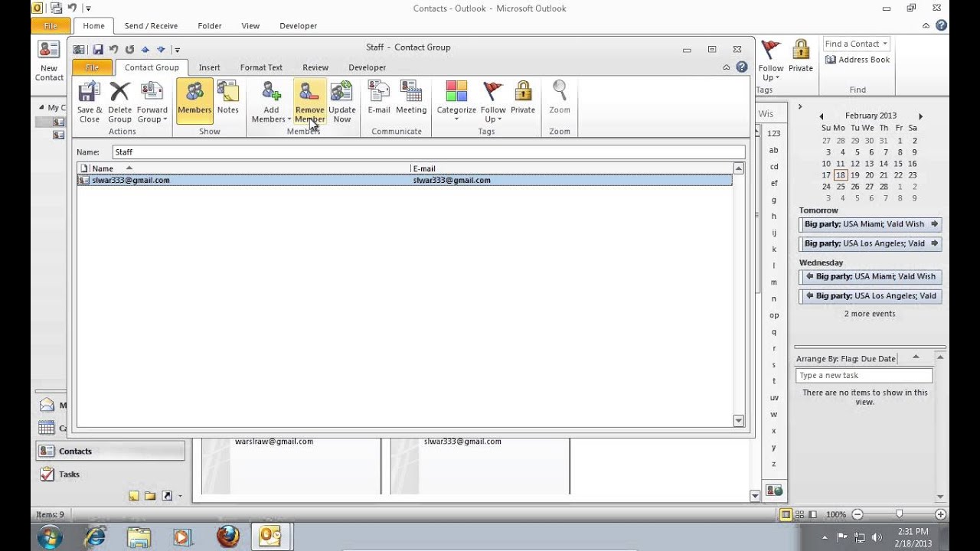This screenshot has width=980, height=551.
Task: Click the Name field containing Staff
Action: 429,152
